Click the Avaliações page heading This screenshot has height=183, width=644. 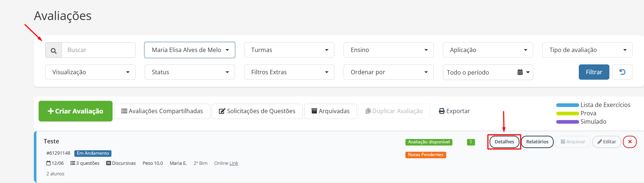[63, 16]
